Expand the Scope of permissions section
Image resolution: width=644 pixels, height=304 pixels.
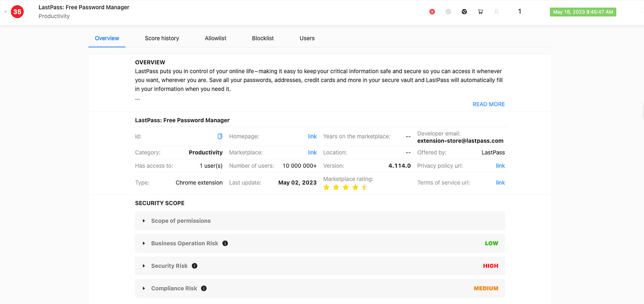320,221
